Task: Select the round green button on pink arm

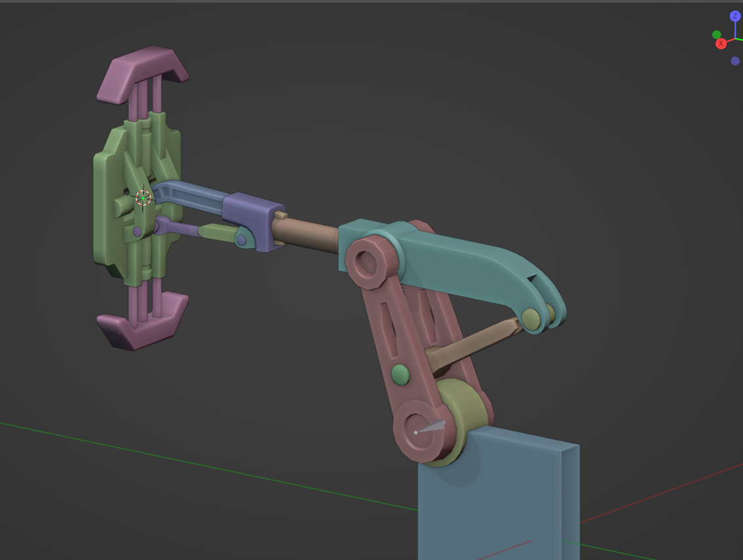Action: [400, 375]
